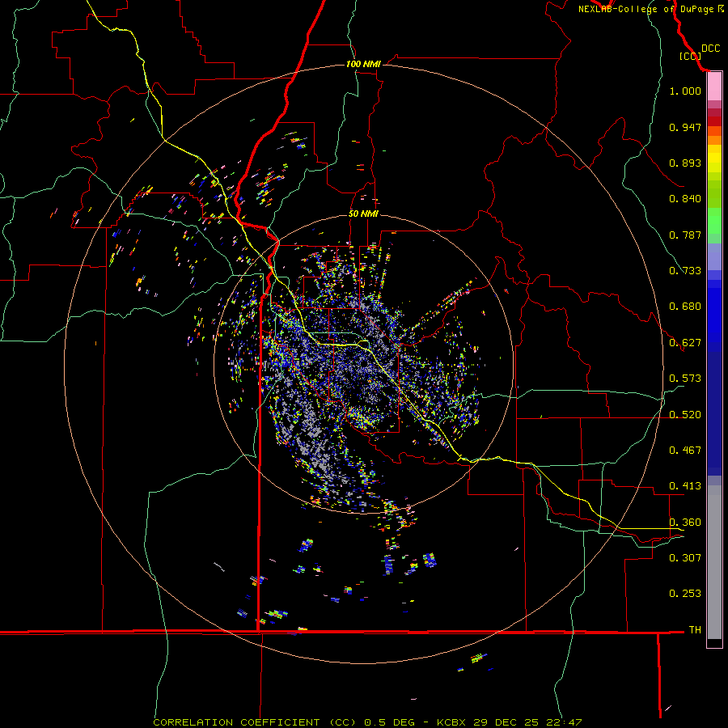Viewport: 728px width, 728px height.
Task: Click the 0.307 scale value
Action: 685,557
